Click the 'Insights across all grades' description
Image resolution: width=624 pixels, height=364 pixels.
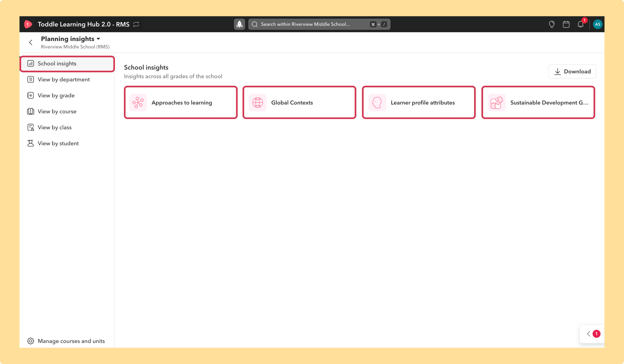pyautogui.click(x=173, y=76)
